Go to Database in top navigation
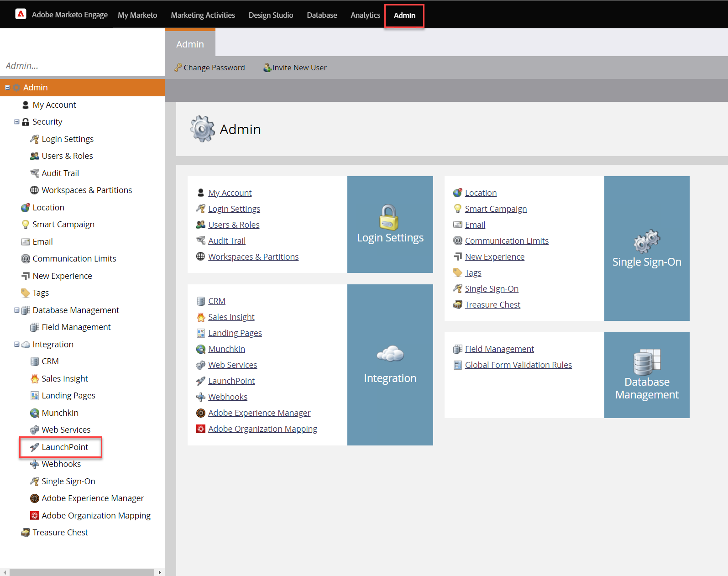The height and width of the screenshot is (576, 728). [x=322, y=15]
